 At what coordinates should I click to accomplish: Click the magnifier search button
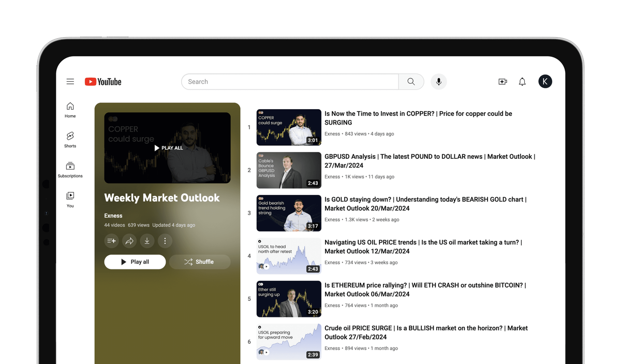[411, 82]
